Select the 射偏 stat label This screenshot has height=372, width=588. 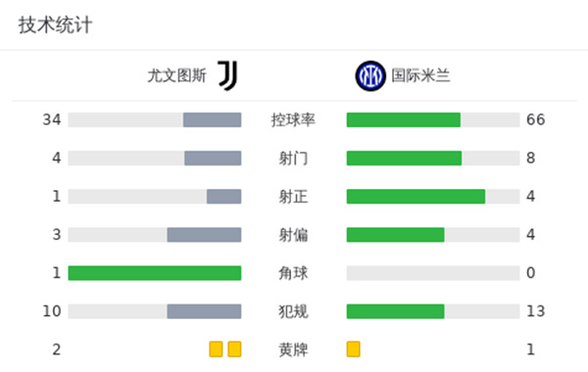[x=293, y=235]
